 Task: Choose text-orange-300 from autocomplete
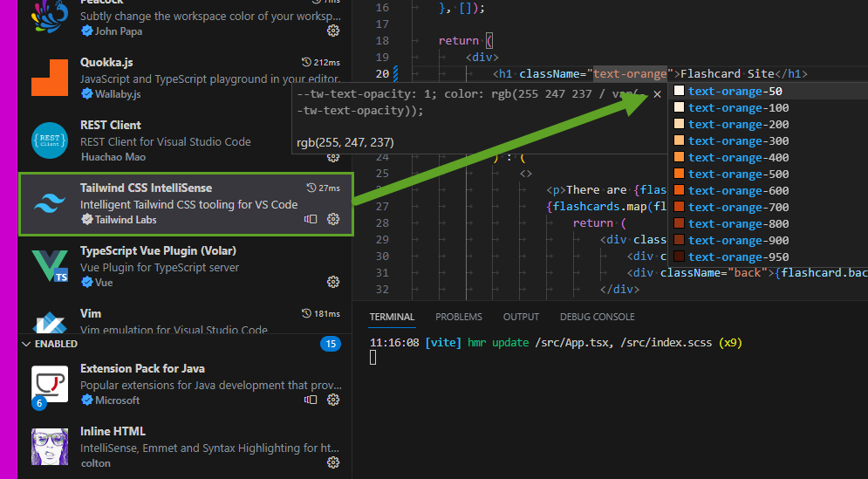point(768,140)
